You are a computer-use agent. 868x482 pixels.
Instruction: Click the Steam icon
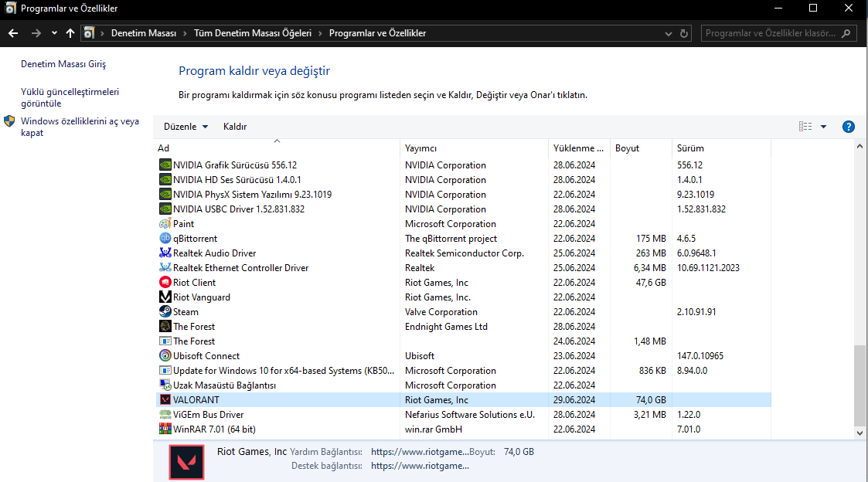pyautogui.click(x=165, y=311)
